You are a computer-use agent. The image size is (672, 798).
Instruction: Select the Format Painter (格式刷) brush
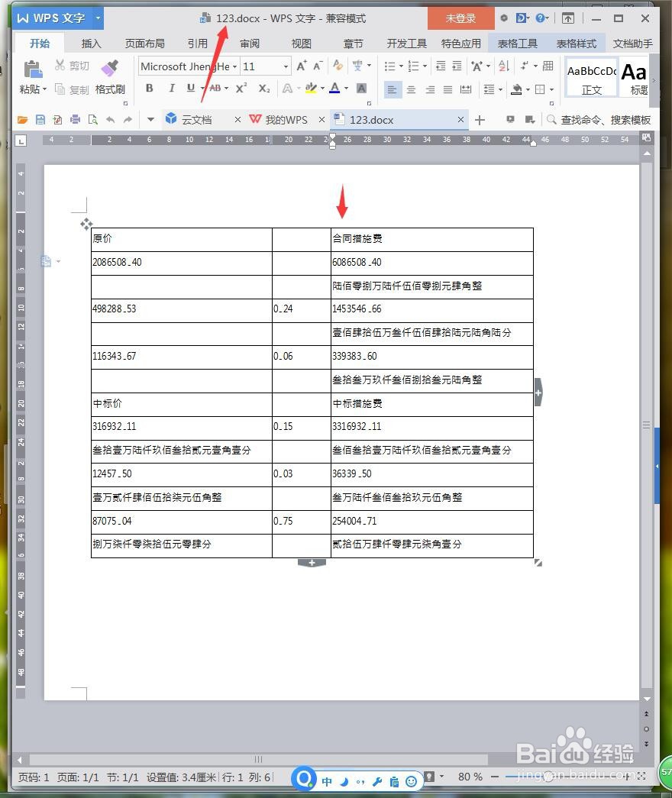coord(110,77)
